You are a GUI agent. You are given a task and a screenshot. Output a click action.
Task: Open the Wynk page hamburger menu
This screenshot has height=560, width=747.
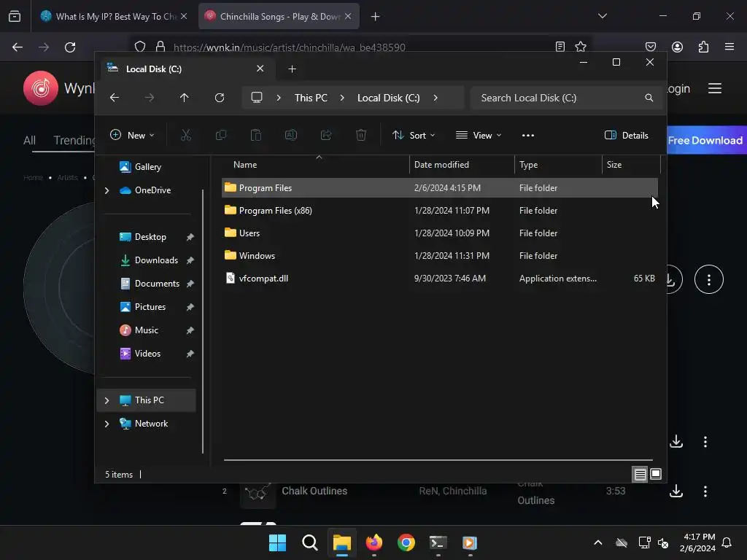tap(715, 88)
